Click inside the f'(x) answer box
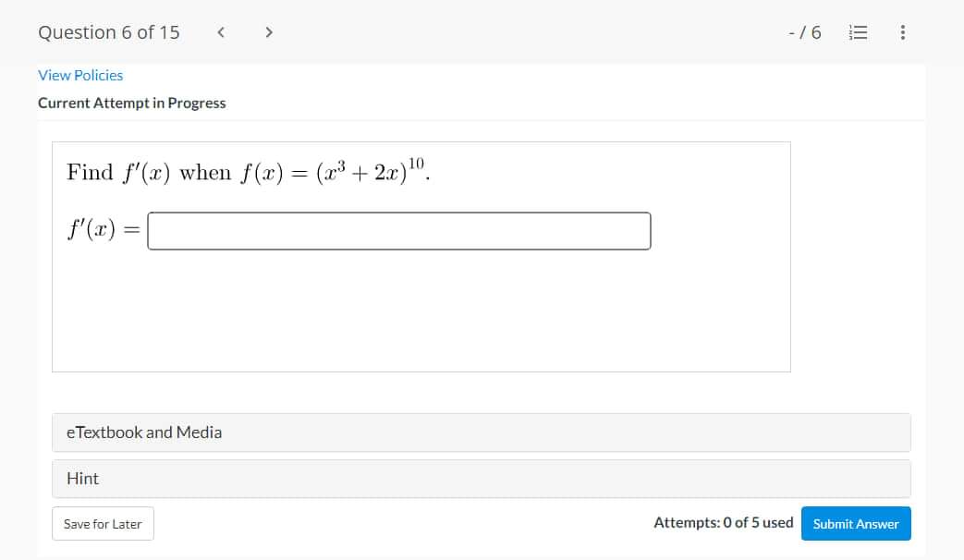This screenshot has width=964, height=560. click(x=399, y=231)
